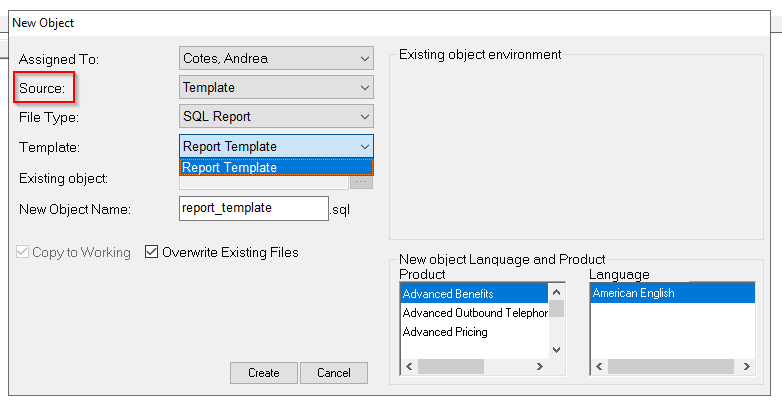Click the New Object Name text field
Viewport: 782px width, 402px height.
tap(253, 208)
